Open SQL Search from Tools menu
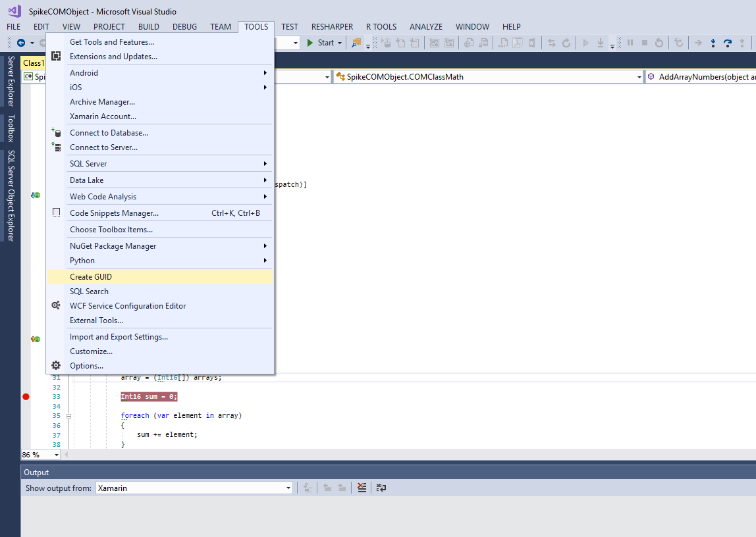This screenshot has height=537, width=756. coord(160,292)
